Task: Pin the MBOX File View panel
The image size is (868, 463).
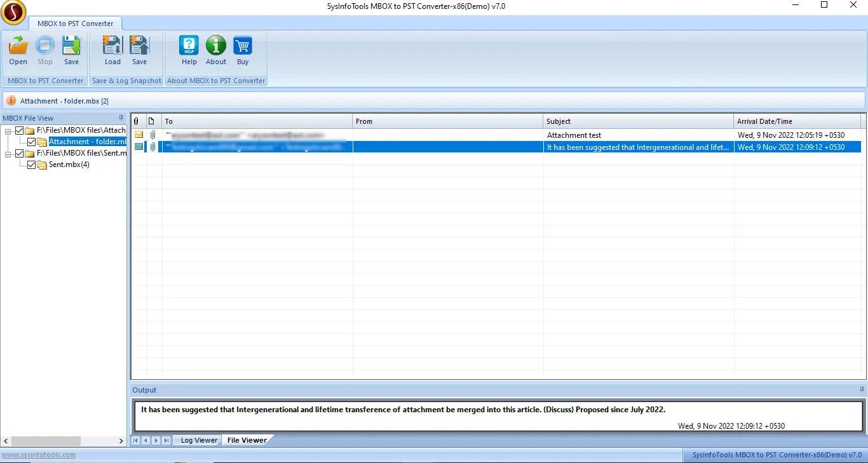Action: [121, 118]
